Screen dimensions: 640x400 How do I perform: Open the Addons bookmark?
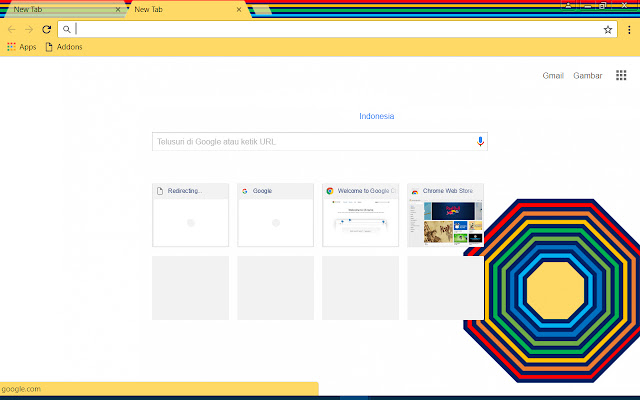coord(63,47)
